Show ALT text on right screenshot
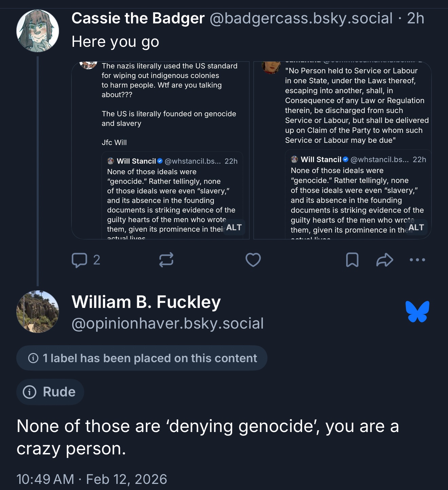Viewport: 448px width, 490px height. click(x=416, y=228)
